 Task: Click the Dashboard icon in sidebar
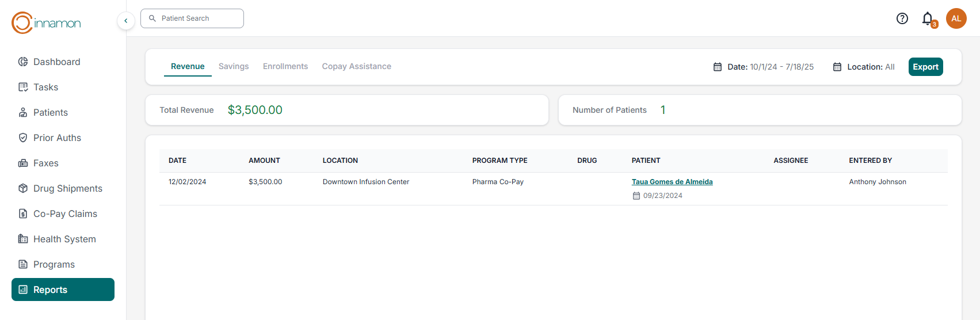[x=23, y=62]
